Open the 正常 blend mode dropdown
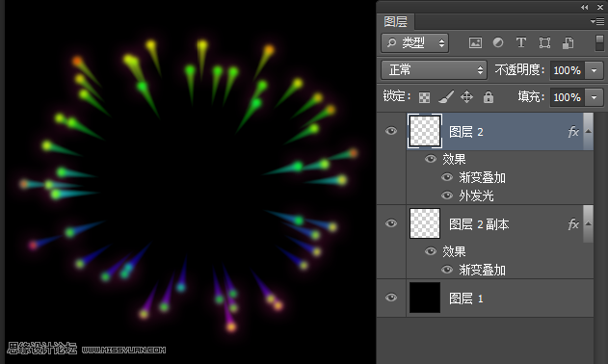 pos(434,70)
